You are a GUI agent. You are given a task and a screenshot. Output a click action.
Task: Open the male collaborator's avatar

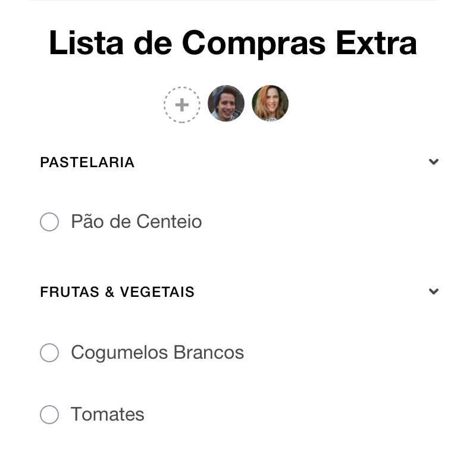coord(226,103)
